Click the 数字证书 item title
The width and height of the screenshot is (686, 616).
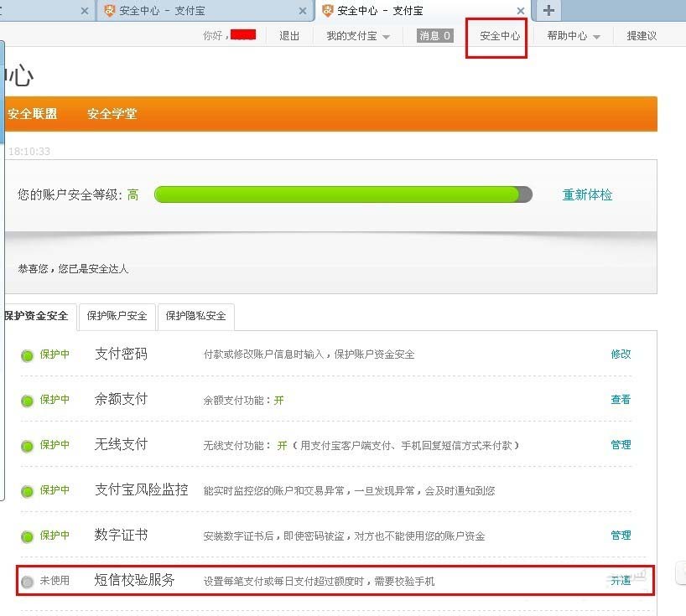coord(122,535)
